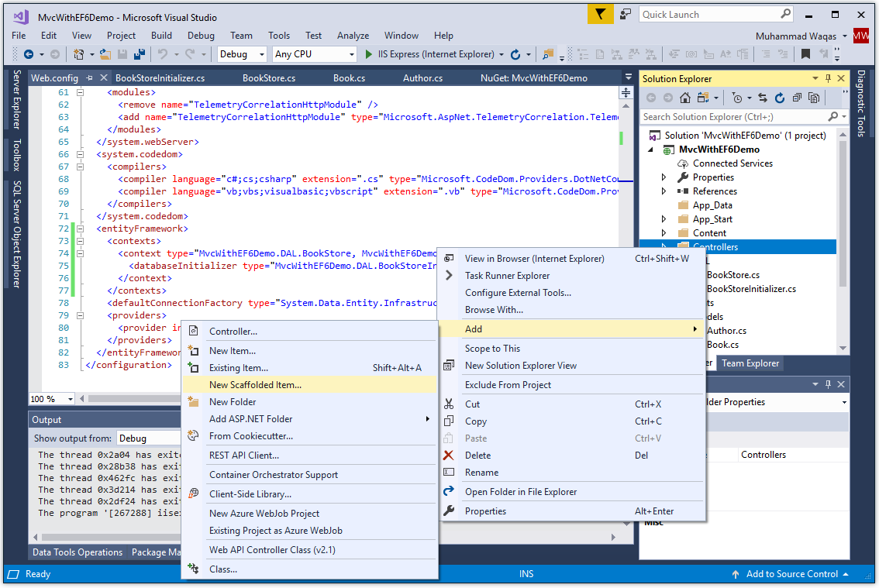Image resolution: width=879 pixels, height=588 pixels.
Task: Click the Quick Launch search field
Action: pyautogui.click(x=709, y=15)
